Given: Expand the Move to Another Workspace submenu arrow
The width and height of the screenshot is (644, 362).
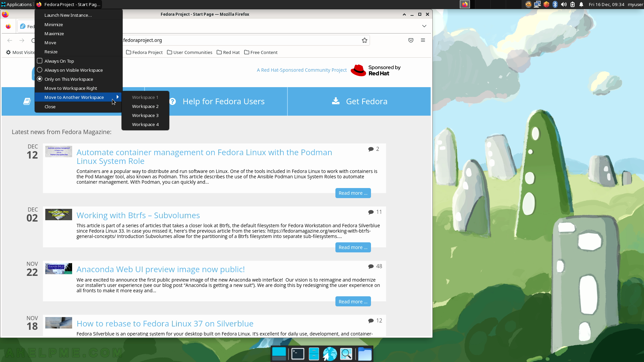Looking at the screenshot, I should tap(117, 97).
